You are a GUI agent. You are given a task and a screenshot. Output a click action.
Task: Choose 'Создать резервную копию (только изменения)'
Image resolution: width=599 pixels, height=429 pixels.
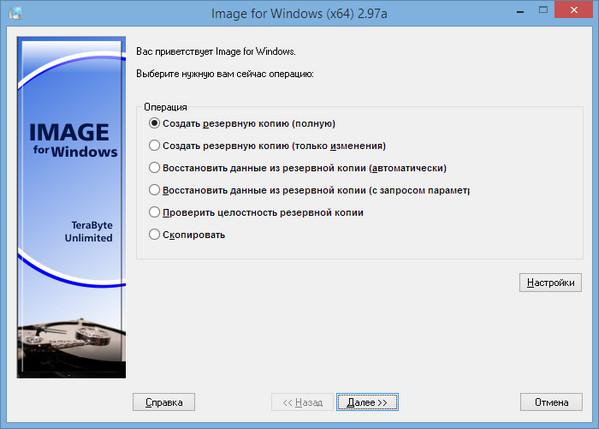(x=267, y=146)
